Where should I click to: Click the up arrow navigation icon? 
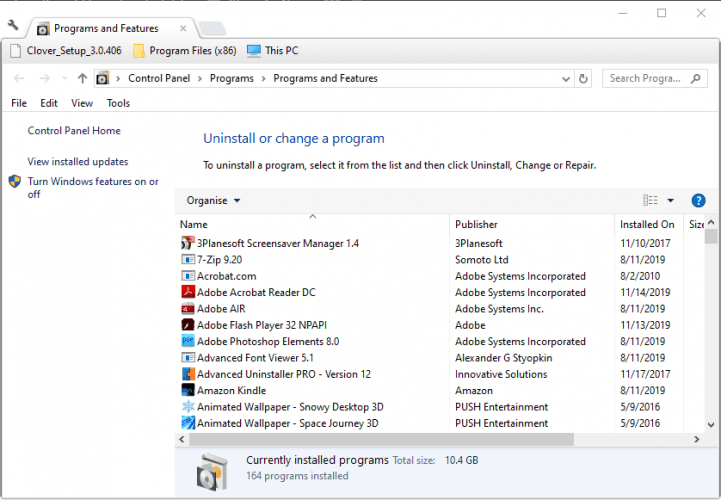point(82,78)
